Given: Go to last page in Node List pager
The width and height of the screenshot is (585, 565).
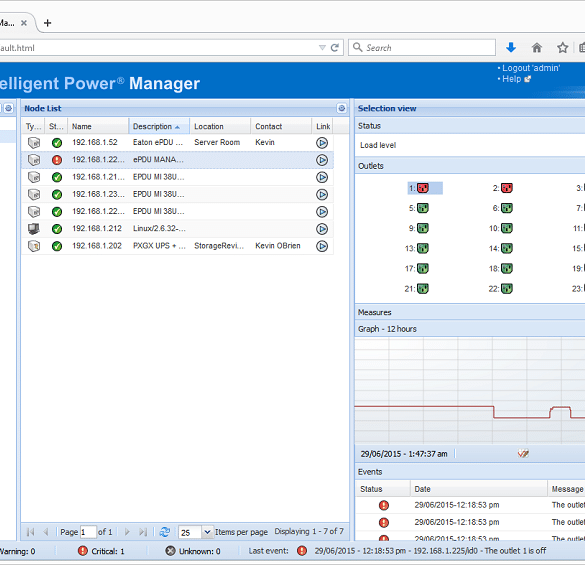Looking at the screenshot, I should [x=143, y=532].
